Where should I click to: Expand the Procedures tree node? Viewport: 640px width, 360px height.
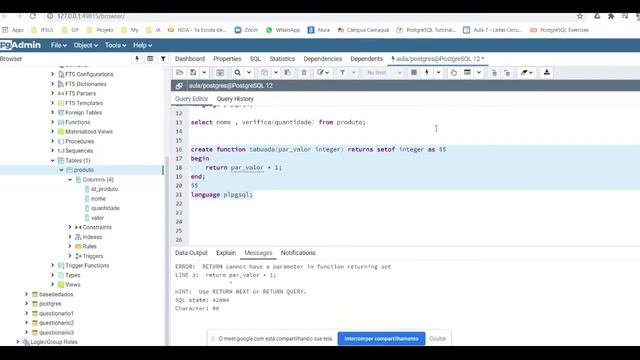[x=53, y=141]
